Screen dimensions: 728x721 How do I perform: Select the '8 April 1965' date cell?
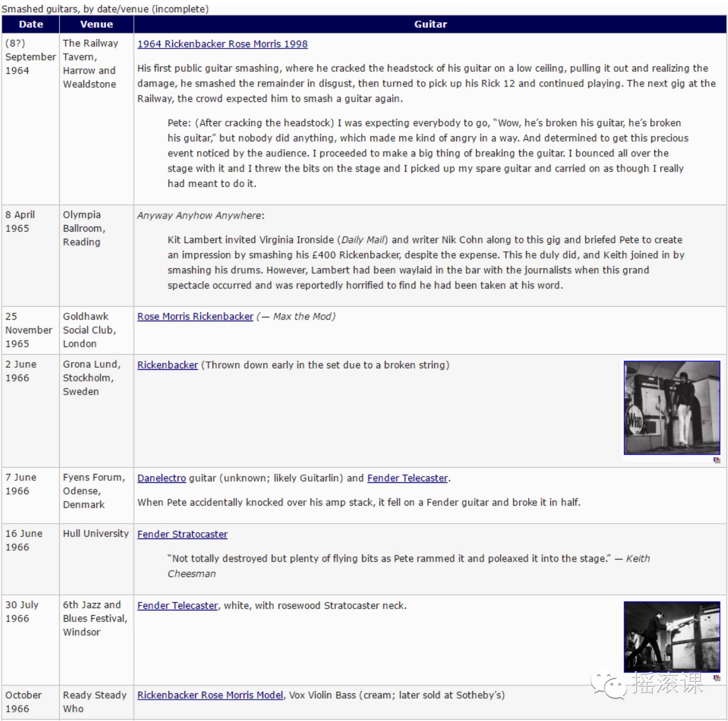pos(31,256)
